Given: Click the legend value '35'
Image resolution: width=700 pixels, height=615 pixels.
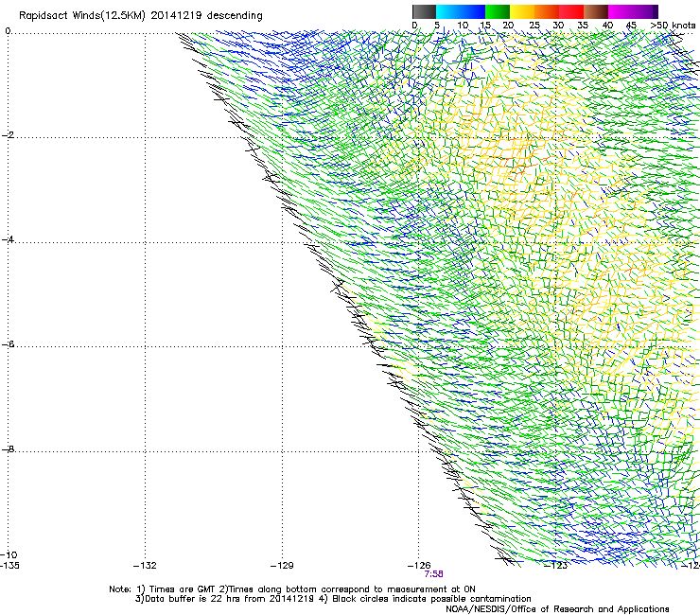Looking at the screenshot, I should (x=583, y=26).
